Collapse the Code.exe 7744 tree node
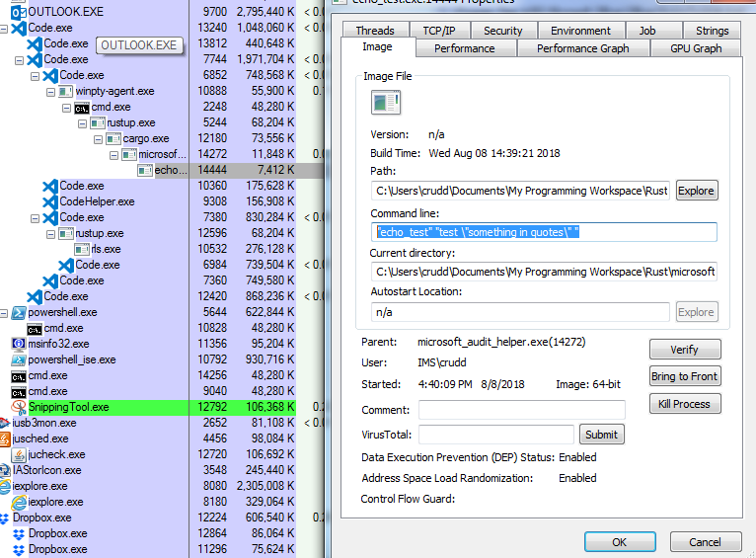756x558 pixels. click(x=20, y=61)
